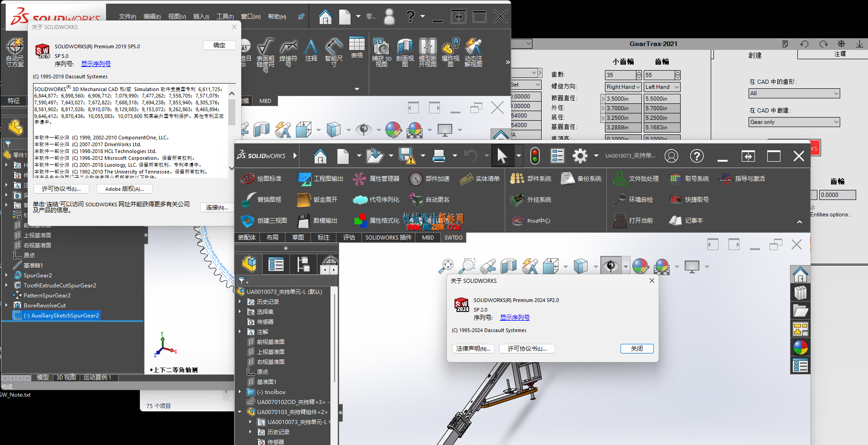868x445 pixels.
Task: Launch the 备份系统 tool
Action: click(581, 179)
